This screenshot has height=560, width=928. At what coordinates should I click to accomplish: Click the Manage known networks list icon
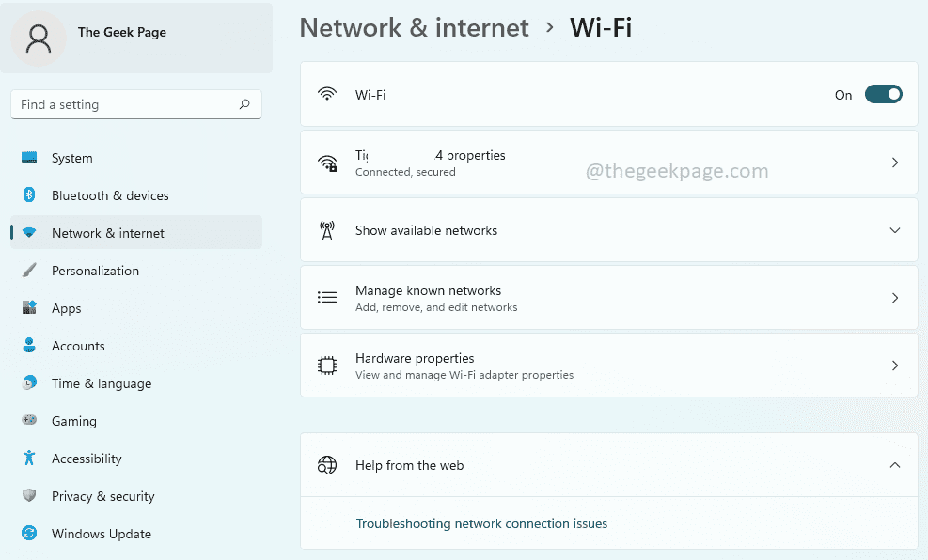326,297
